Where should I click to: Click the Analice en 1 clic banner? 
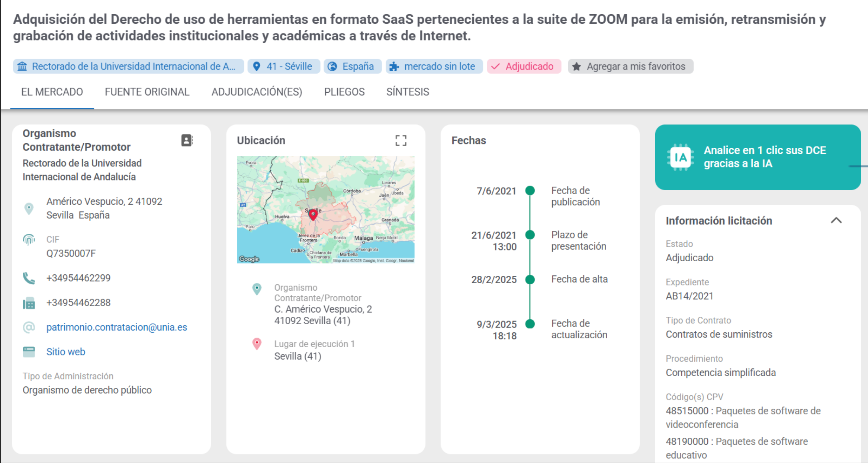pyautogui.click(x=764, y=157)
